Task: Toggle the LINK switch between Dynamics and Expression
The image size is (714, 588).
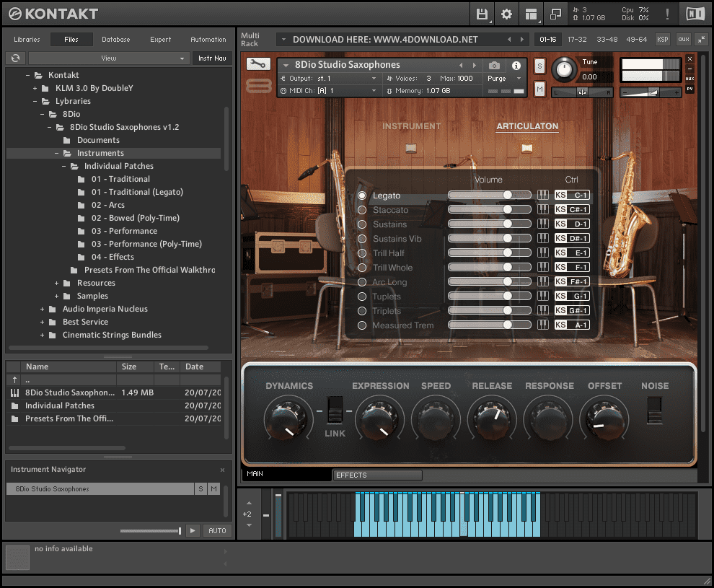Action: pos(335,410)
